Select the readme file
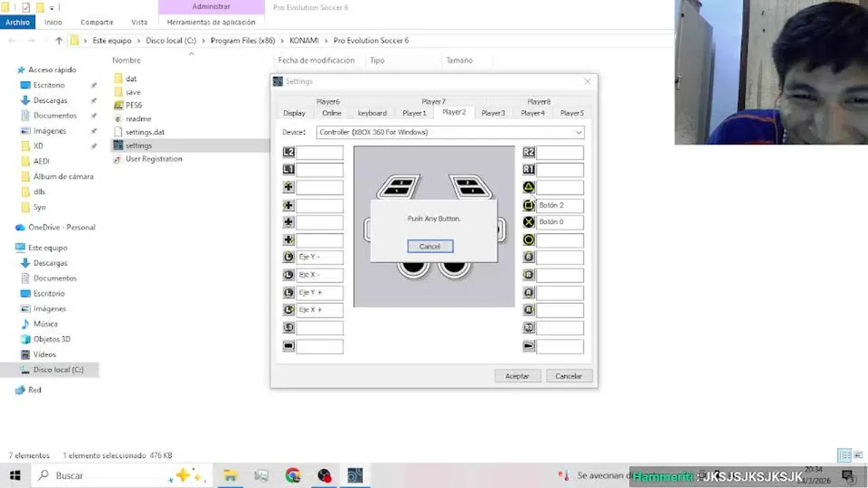This screenshot has height=488, width=868. click(x=138, y=119)
